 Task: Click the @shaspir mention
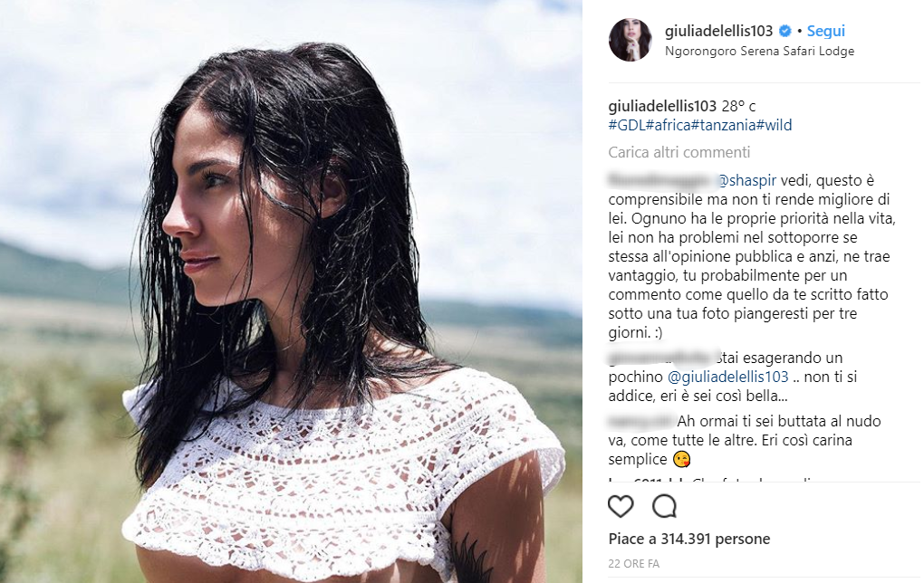(746, 181)
